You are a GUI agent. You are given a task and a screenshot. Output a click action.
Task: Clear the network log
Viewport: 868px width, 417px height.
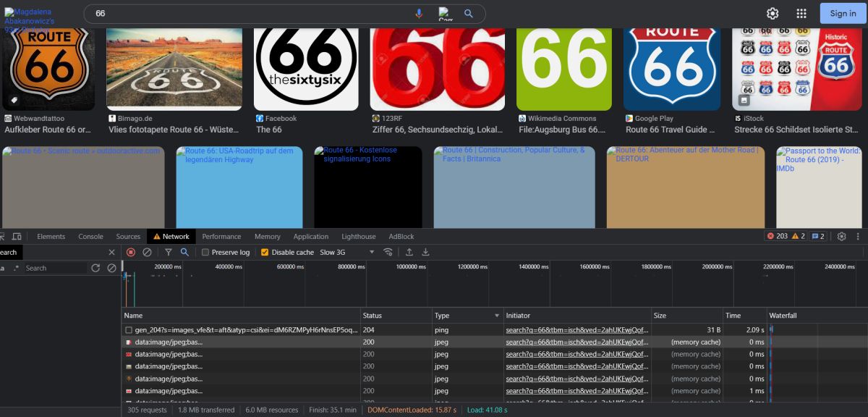coord(147,252)
